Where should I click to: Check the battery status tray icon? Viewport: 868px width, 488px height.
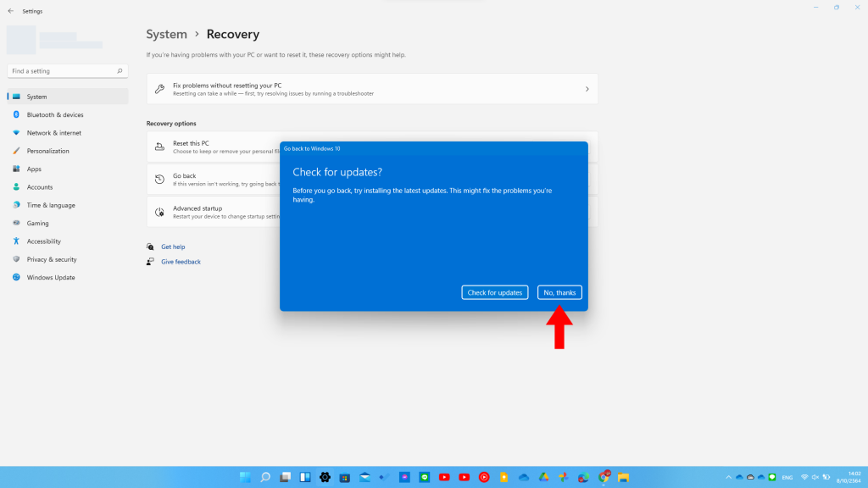tap(826, 477)
